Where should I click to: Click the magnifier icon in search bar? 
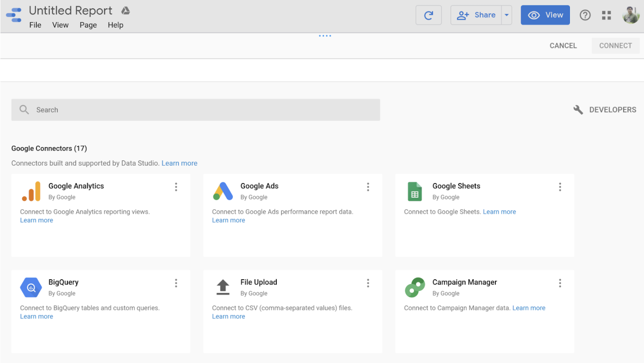24,109
